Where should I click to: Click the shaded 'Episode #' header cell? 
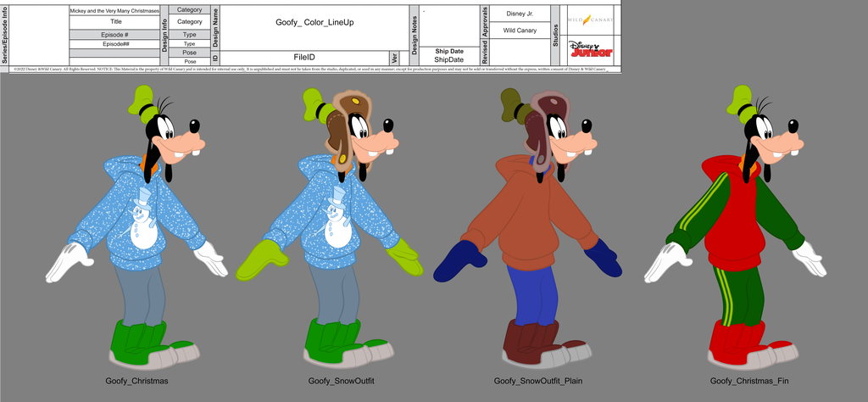(x=114, y=34)
